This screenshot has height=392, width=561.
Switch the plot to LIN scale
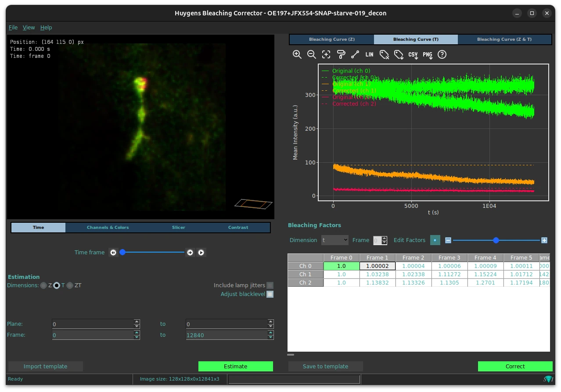[369, 54]
